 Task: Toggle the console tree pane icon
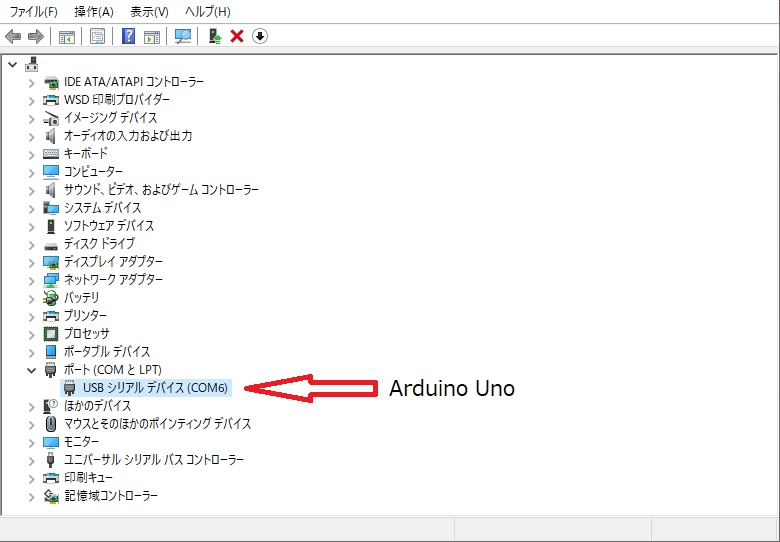67,36
